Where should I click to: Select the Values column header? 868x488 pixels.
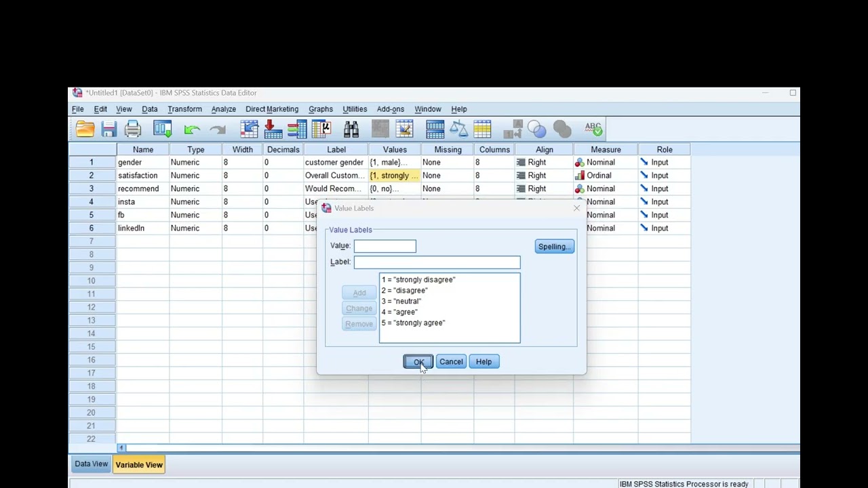[395, 150]
